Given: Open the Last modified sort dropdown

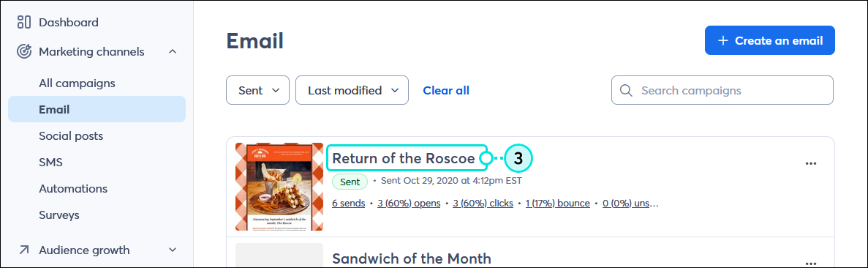Looking at the screenshot, I should pos(352,91).
